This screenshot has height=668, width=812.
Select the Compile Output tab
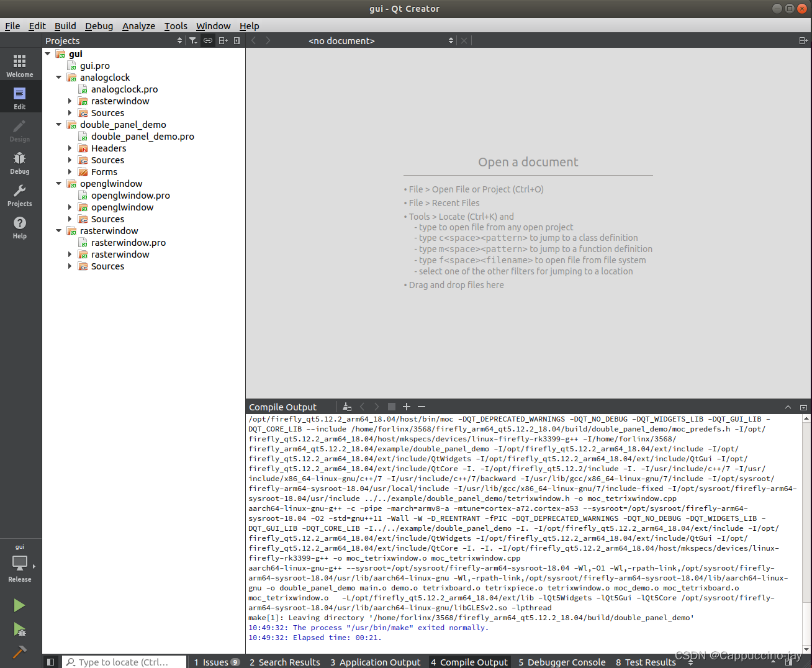tap(469, 662)
